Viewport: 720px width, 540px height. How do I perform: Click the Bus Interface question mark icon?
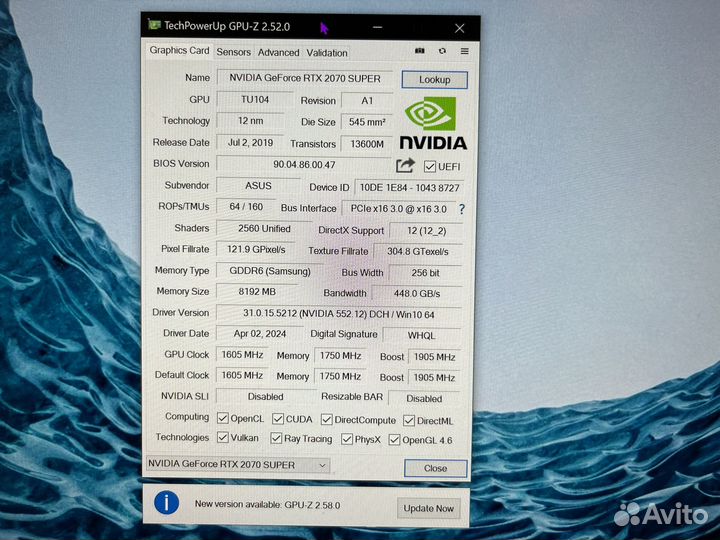[461, 209]
